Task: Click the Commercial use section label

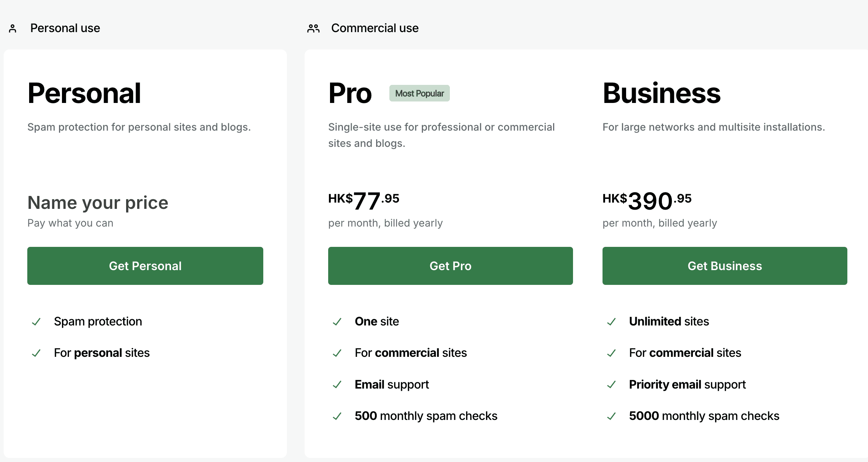Action: [x=375, y=28]
